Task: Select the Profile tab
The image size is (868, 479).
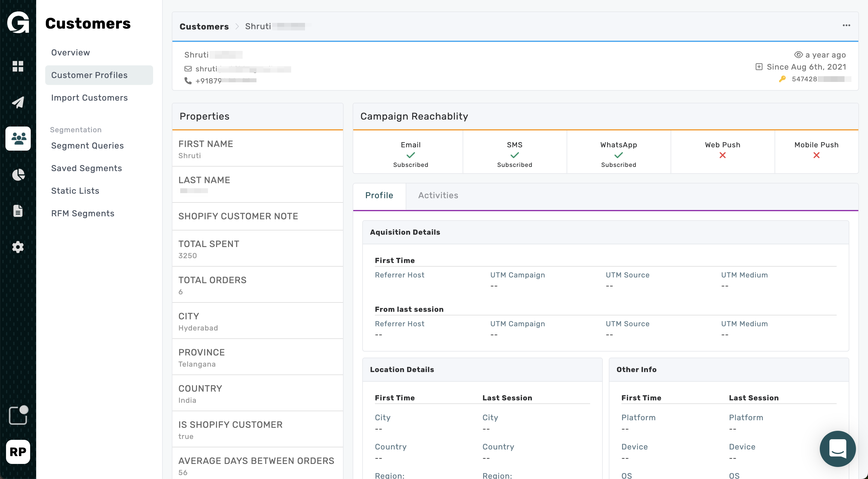Action: pyautogui.click(x=379, y=196)
